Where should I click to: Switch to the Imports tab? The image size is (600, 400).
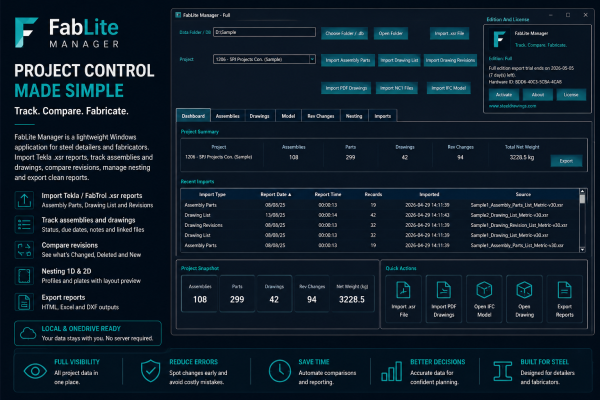[383, 116]
